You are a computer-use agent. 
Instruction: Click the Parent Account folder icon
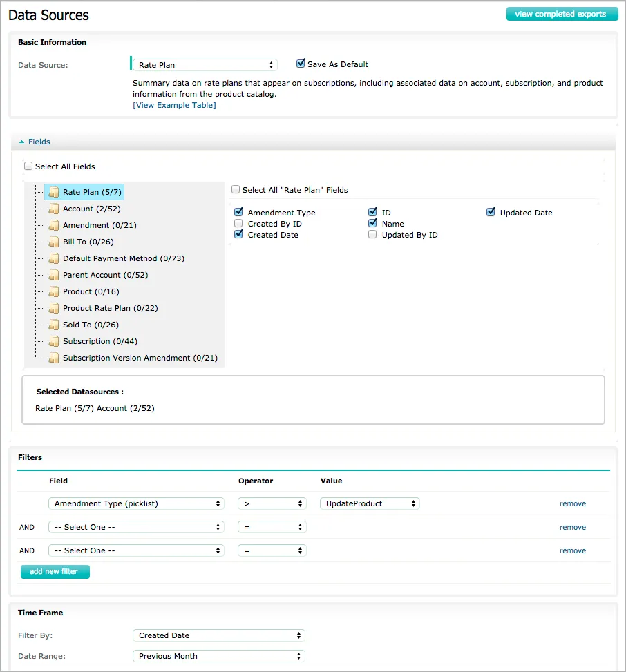click(54, 275)
